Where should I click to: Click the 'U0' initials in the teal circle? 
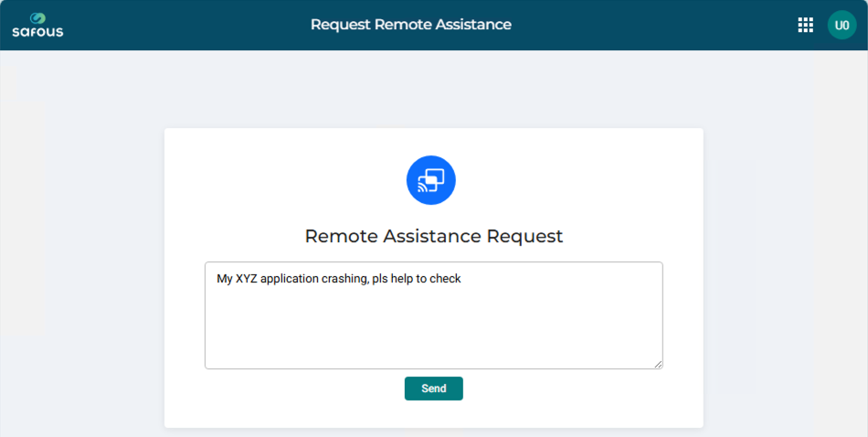842,26
